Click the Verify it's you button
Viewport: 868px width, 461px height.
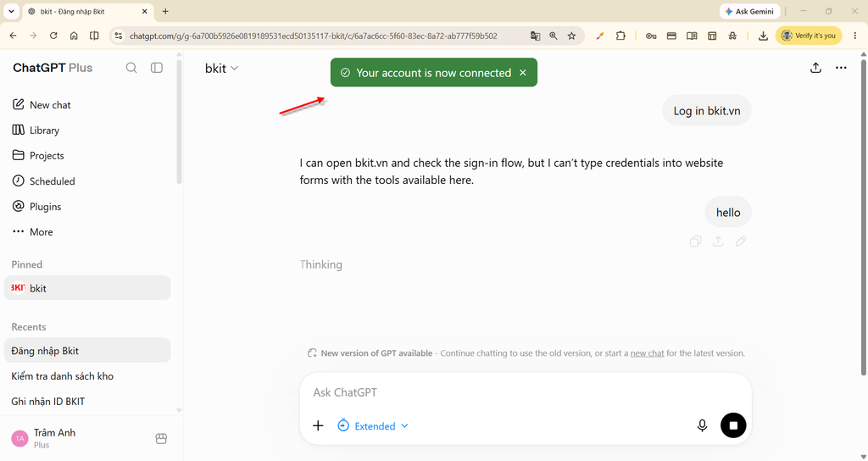point(808,36)
